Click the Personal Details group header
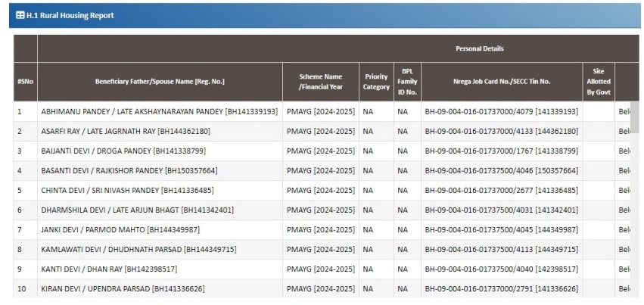 point(479,48)
